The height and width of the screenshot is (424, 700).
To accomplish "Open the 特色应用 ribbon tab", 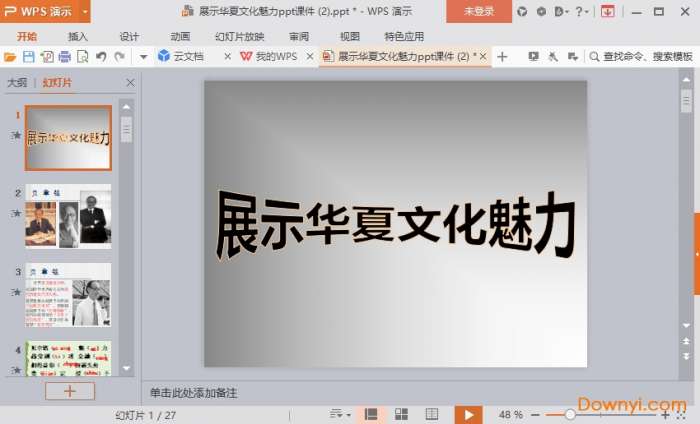I will point(404,37).
